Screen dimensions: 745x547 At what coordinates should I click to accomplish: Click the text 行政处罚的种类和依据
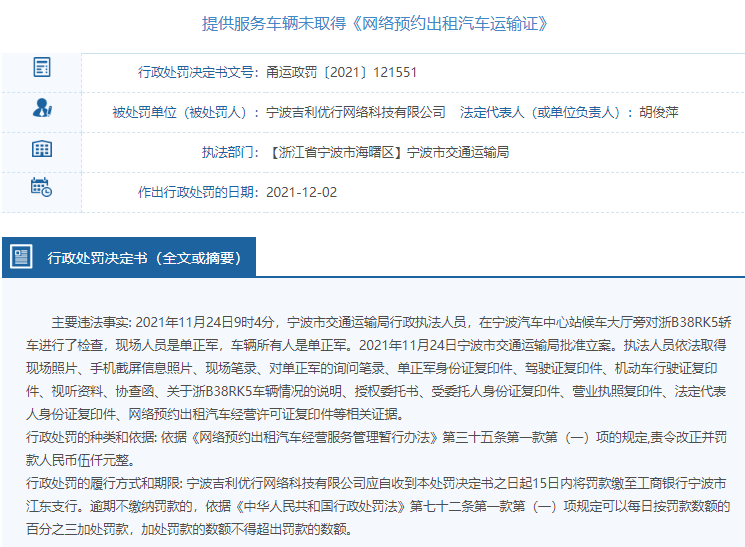click(x=90, y=437)
